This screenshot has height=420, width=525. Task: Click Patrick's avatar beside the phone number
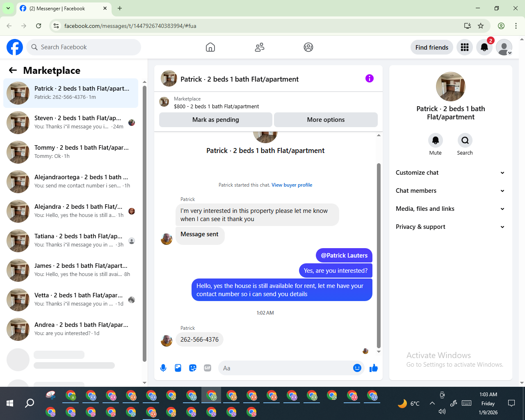pos(167,340)
